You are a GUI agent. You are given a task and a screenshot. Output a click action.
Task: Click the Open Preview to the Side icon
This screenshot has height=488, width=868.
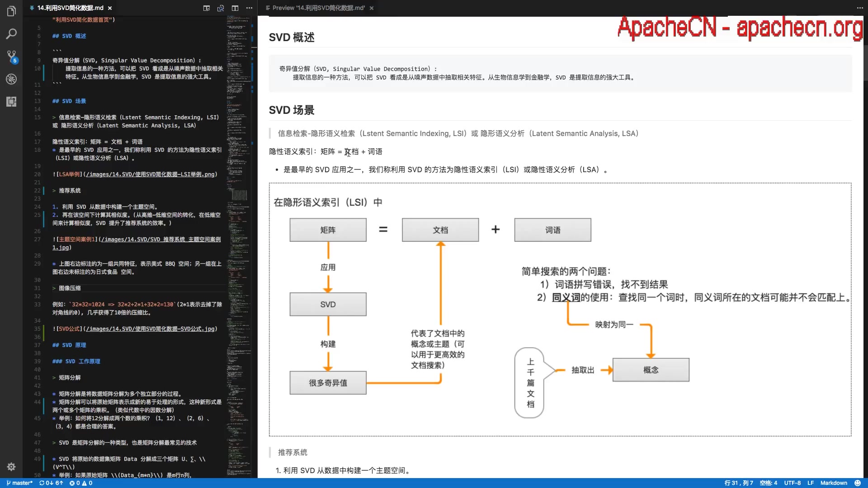[x=207, y=8]
